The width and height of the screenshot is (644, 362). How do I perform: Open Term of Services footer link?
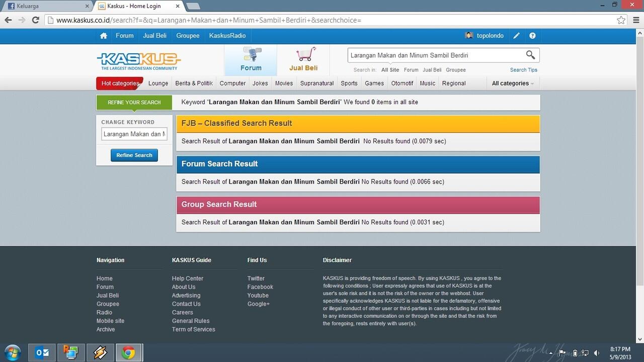(x=194, y=329)
